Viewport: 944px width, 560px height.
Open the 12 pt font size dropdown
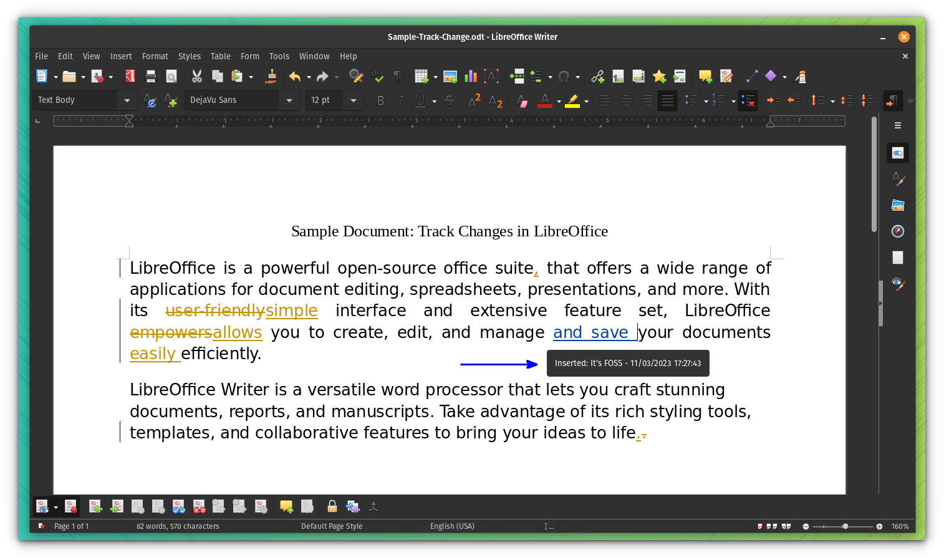(x=354, y=100)
